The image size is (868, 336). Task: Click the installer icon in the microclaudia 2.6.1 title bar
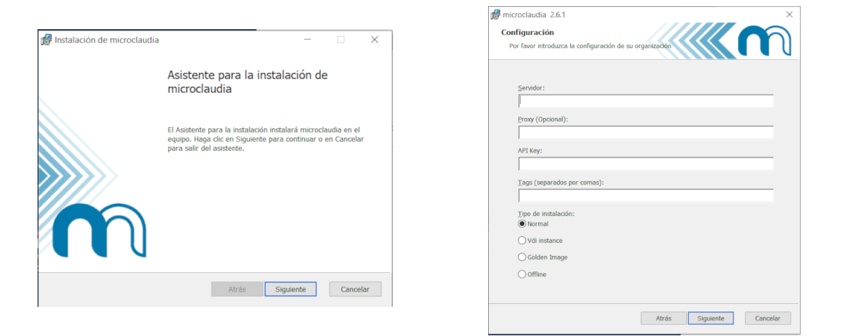click(x=496, y=14)
